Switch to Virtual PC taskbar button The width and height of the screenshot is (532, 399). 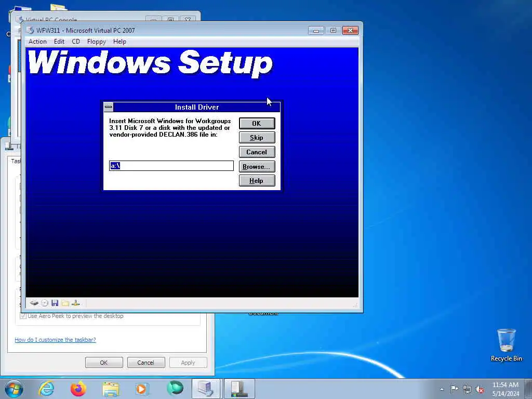pyautogui.click(x=206, y=389)
